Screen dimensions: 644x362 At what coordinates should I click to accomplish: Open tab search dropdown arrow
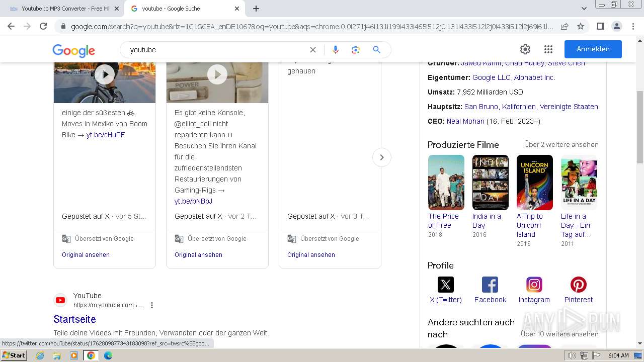tap(584, 9)
